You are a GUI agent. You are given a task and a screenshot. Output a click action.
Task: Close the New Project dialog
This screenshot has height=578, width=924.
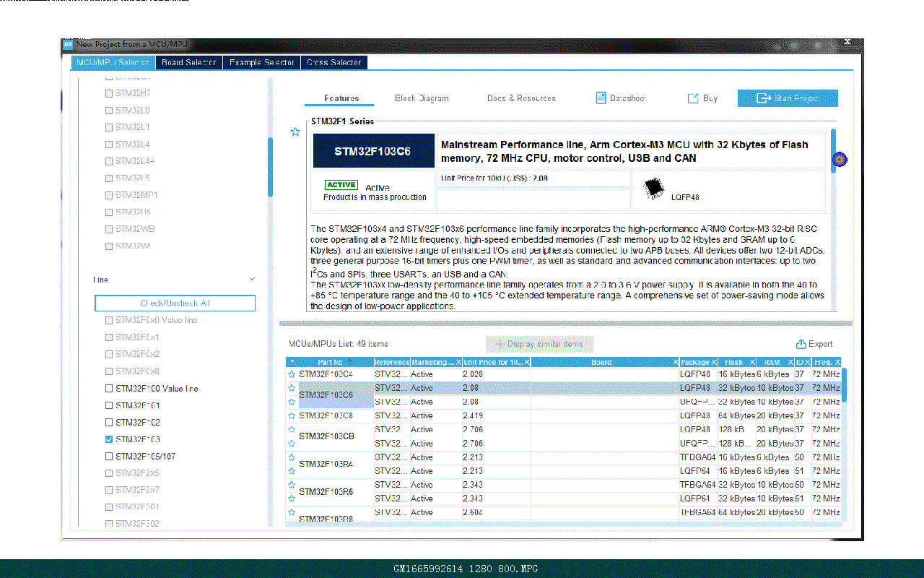(x=848, y=43)
